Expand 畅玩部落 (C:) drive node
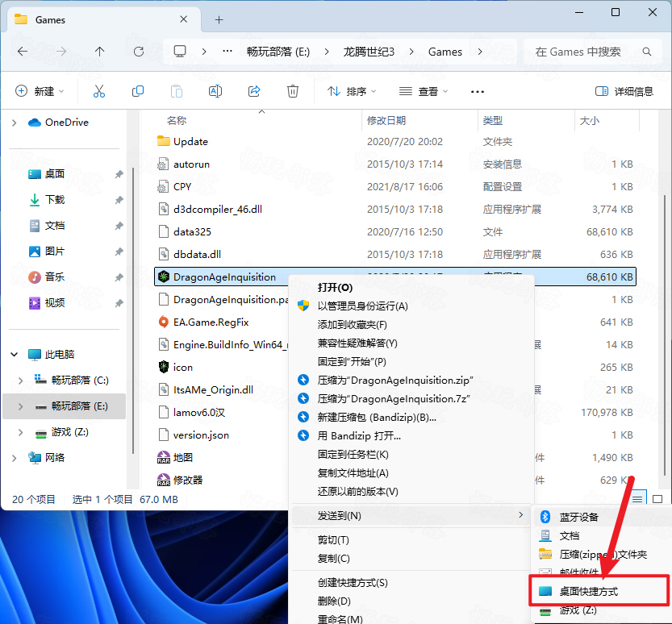672x624 pixels. coord(21,381)
